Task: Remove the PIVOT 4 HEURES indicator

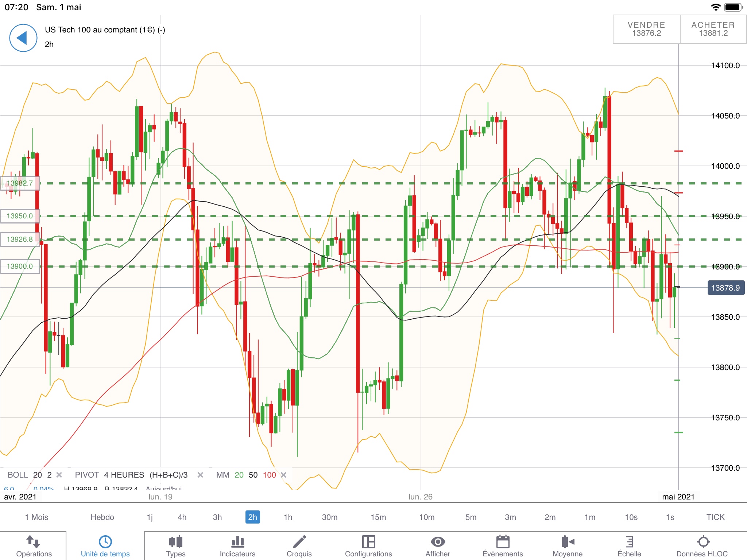Action: pyautogui.click(x=200, y=475)
